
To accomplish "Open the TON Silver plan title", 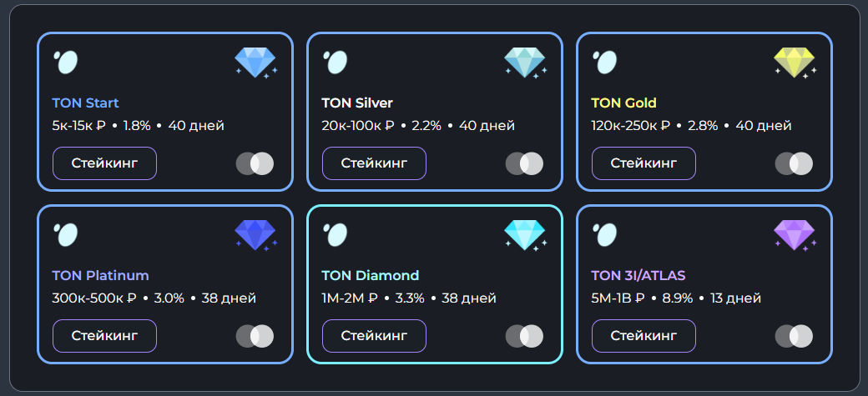I will (357, 103).
